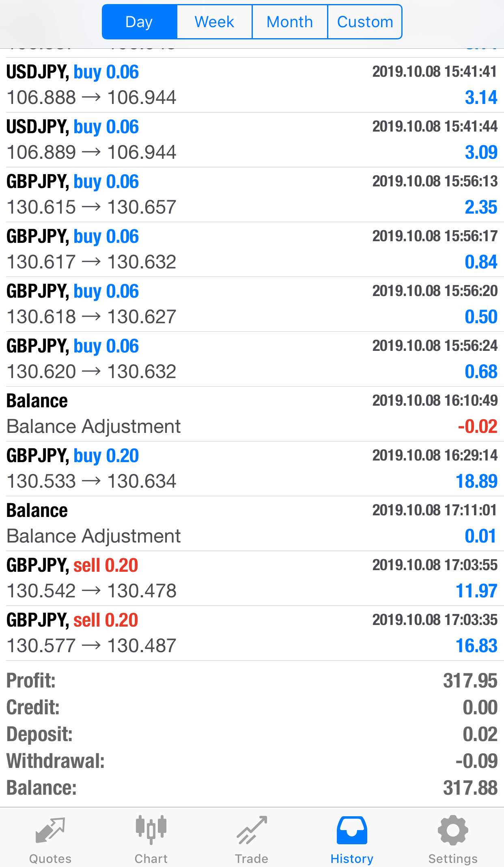
Task: Switch history period to Day
Action: [139, 22]
